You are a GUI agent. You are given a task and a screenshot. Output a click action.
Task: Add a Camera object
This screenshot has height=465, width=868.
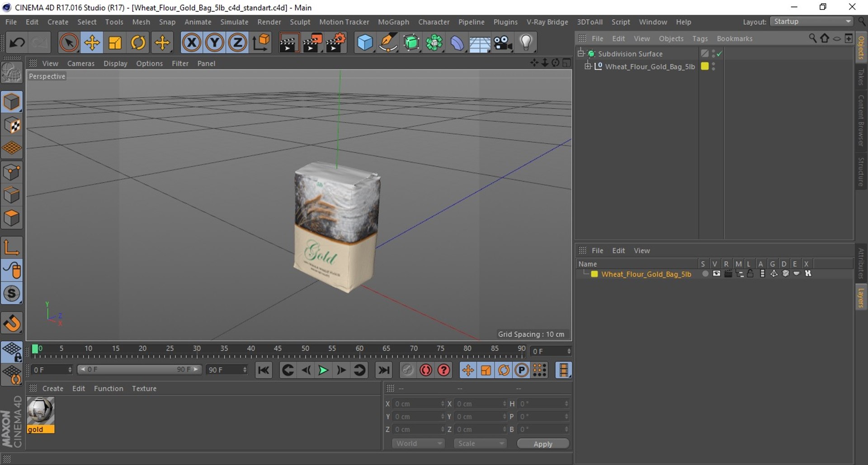[503, 43]
